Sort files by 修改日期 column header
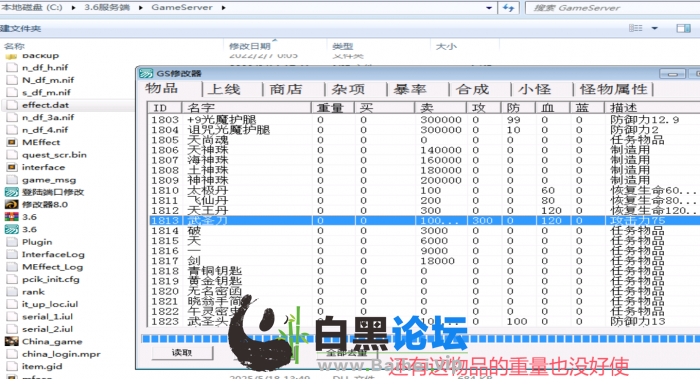Image resolution: width=700 pixels, height=379 pixels. (275, 46)
